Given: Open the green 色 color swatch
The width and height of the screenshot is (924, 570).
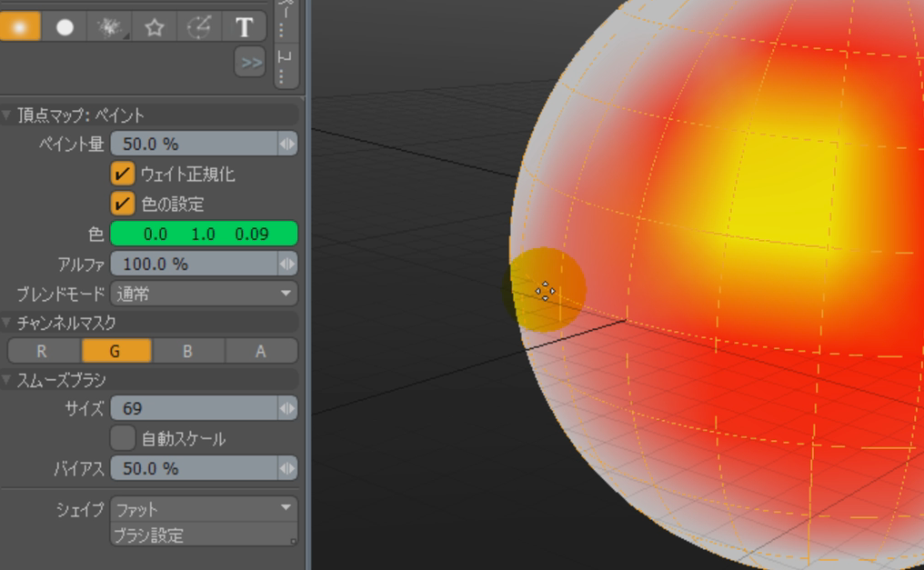Looking at the screenshot, I should pos(204,234).
